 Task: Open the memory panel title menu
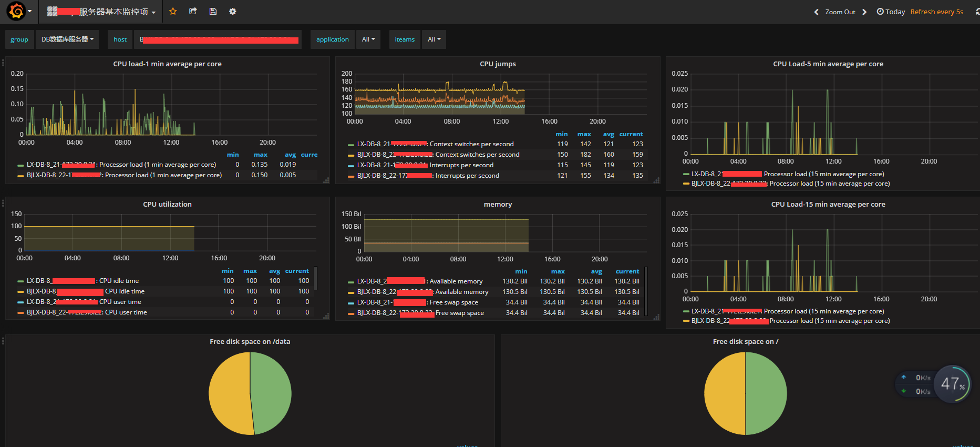[498, 205]
